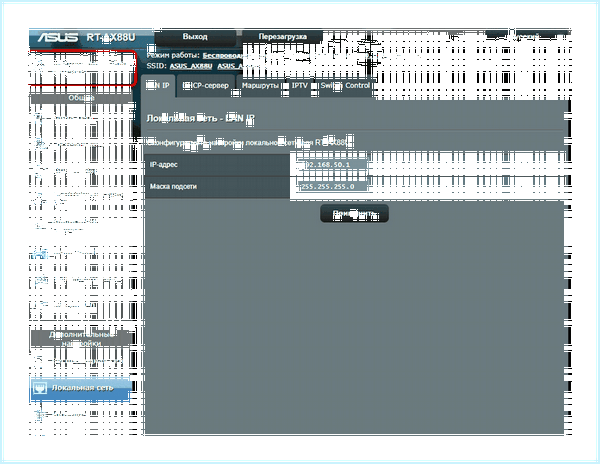Click the IP-адрес input field

click(332, 165)
